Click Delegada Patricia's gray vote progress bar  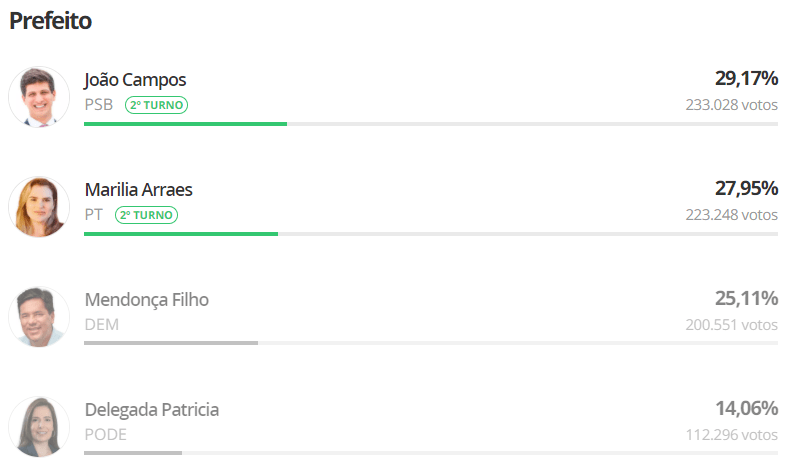click(133, 453)
